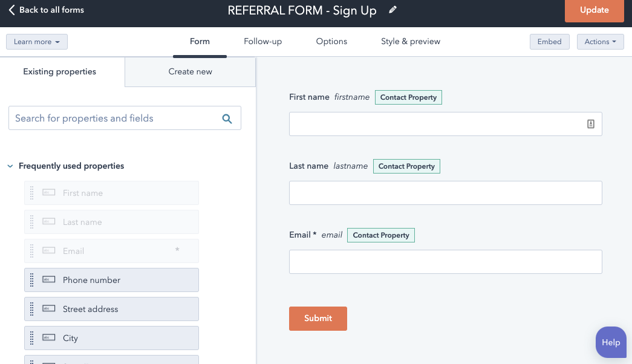Viewport: 632px width, 364px height.
Task: Click the properties search input field
Action: 115,118
